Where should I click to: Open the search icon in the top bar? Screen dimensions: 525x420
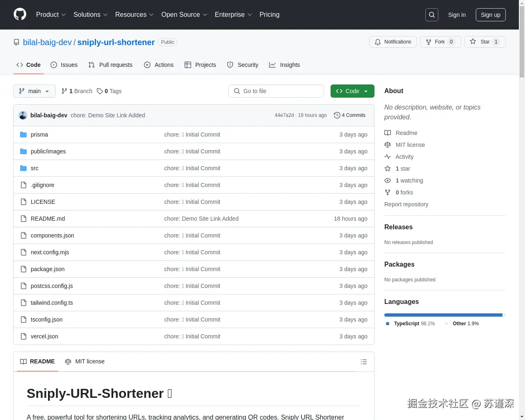(x=431, y=14)
